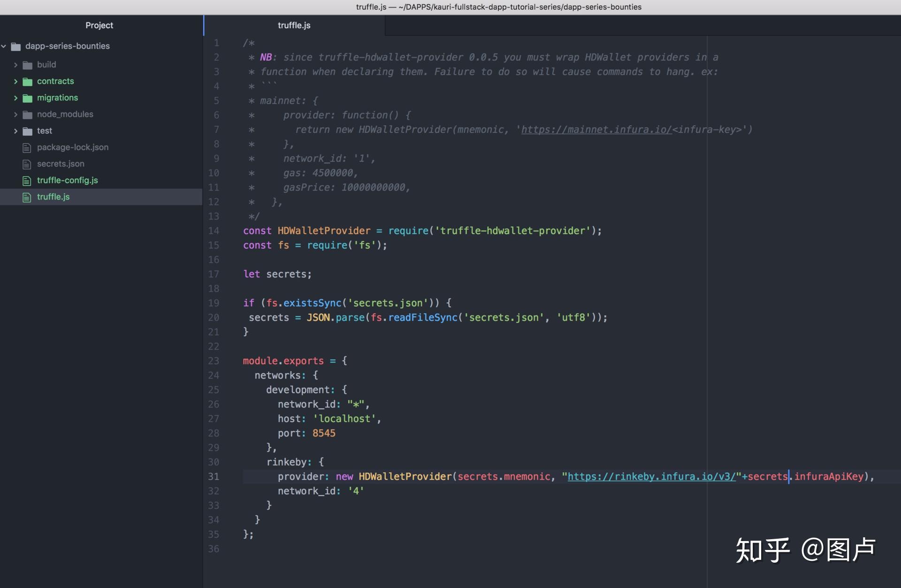
Task: Open the mainnet.infura.io link in the comment
Action: point(596,130)
